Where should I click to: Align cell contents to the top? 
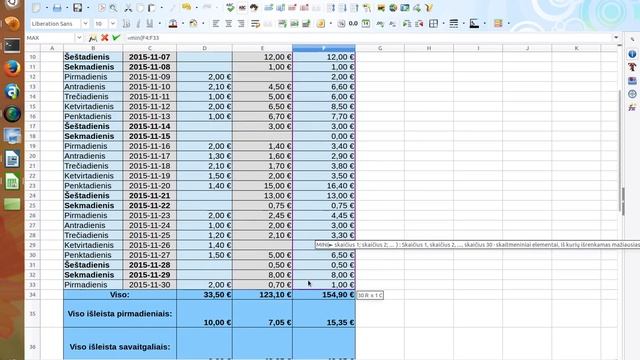coord(282,24)
